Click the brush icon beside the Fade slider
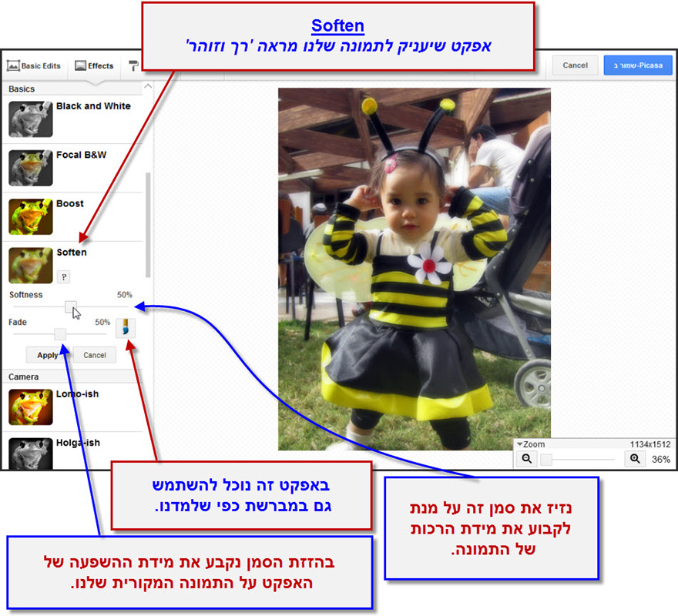 pos(124,327)
